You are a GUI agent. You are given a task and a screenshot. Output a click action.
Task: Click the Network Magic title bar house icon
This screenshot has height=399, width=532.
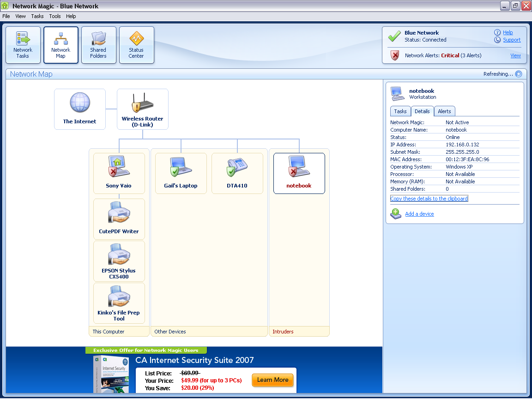tap(5, 6)
